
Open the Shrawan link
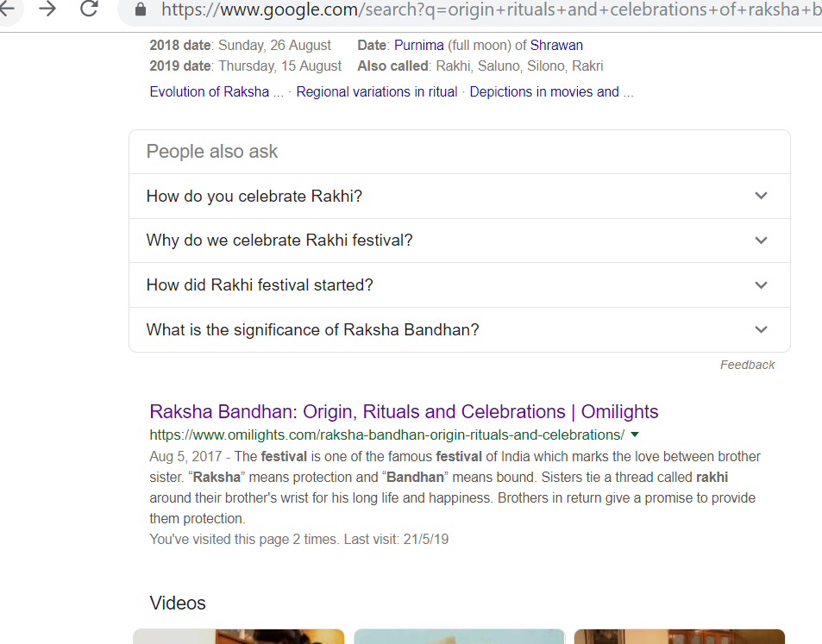click(556, 45)
